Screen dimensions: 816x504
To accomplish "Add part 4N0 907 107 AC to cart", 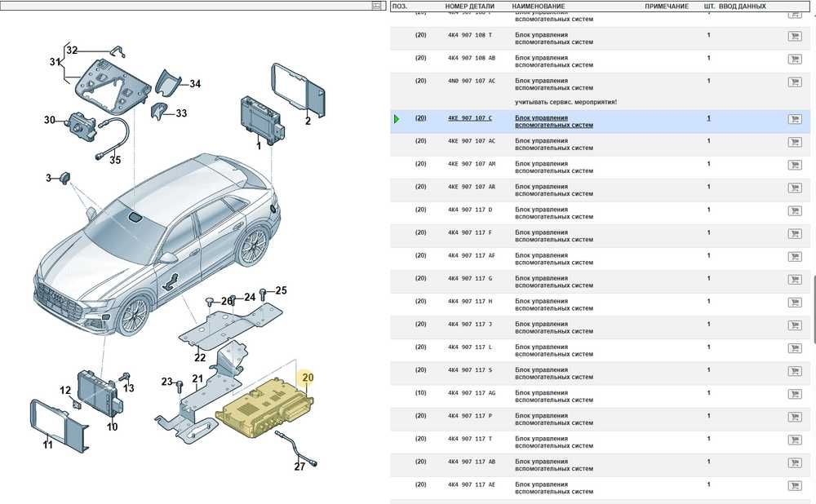I will (x=794, y=82).
